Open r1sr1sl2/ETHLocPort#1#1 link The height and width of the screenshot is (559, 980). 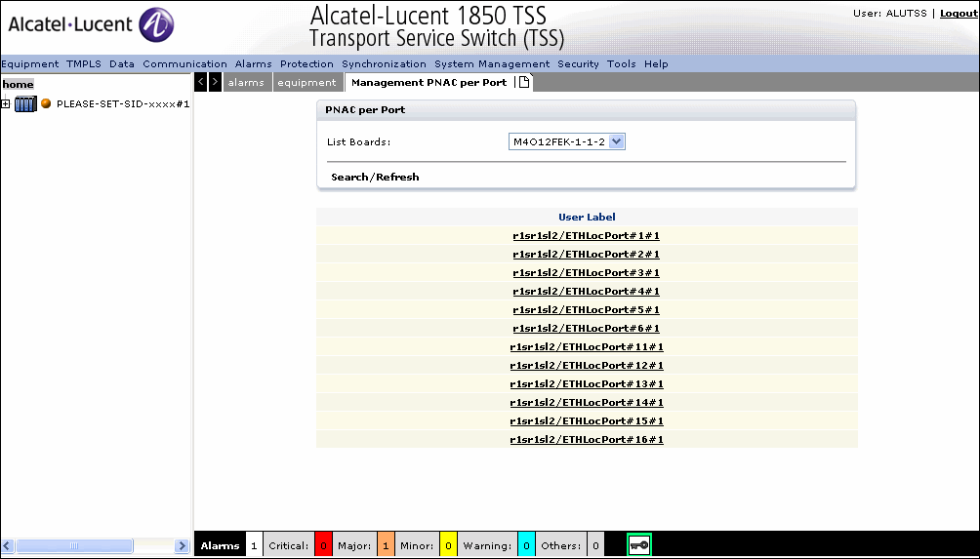587,235
